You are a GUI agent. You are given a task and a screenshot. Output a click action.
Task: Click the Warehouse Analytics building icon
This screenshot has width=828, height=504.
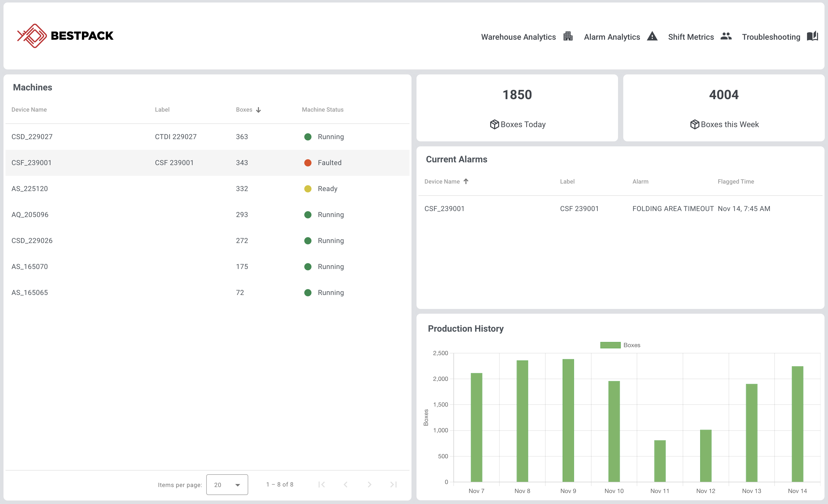pyautogui.click(x=568, y=36)
